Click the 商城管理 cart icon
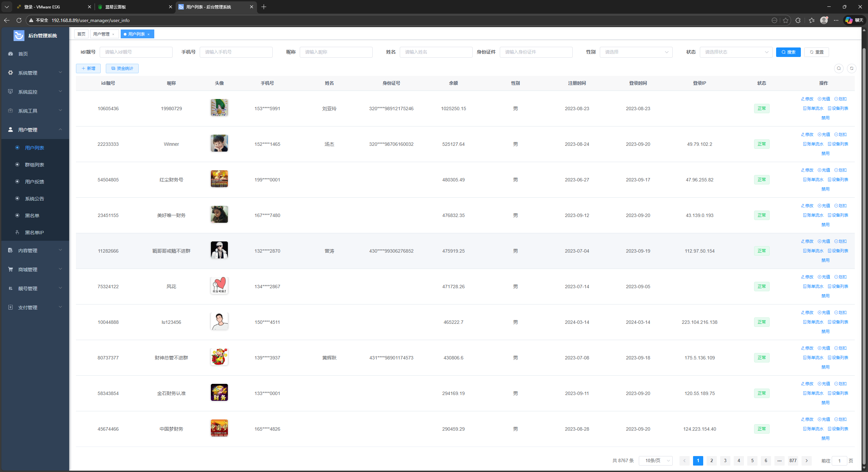The width and height of the screenshot is (868, 472). click(x=11, y=269)
